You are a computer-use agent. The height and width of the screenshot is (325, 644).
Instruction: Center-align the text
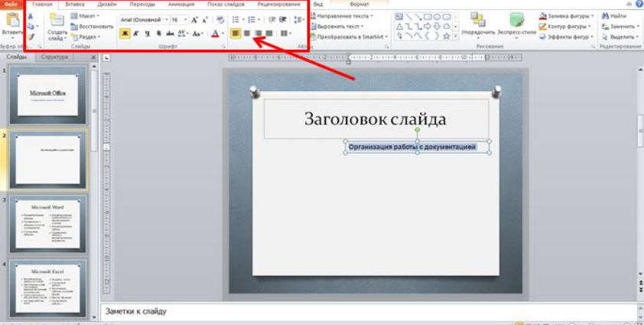pos(246,34)
